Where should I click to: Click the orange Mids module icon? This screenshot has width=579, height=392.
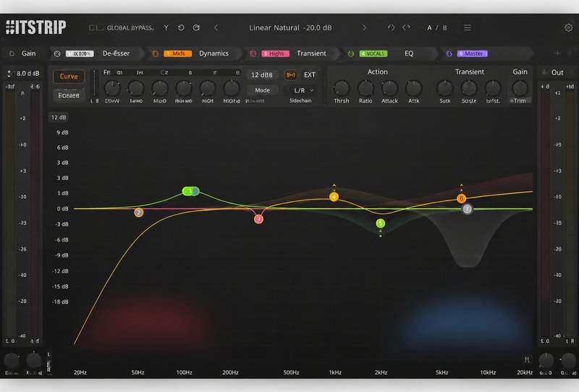coord(156,54)
